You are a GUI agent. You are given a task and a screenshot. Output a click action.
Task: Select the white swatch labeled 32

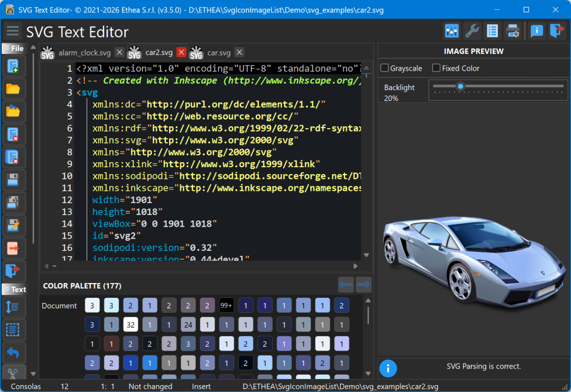(131, 324)
